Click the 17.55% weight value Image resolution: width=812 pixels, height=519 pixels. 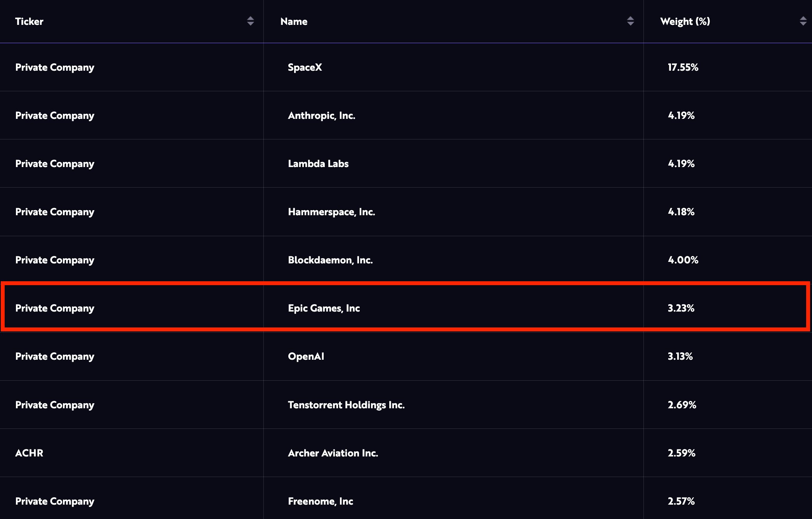[683, 67]
